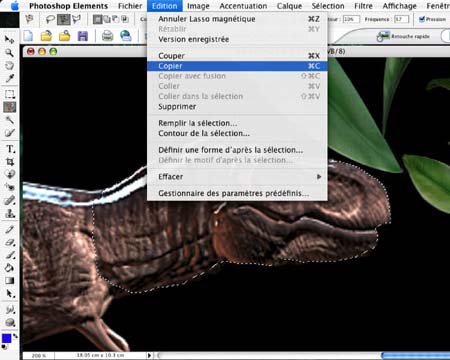
Task: Choose Remplir la sélection...
Action: (x=237, y=123)
